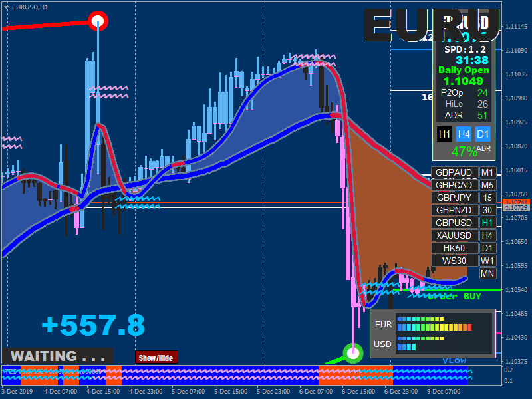Click the 1.11145 price scale label
This screenshot has width=532, height=399.
[x=517, y=27]
